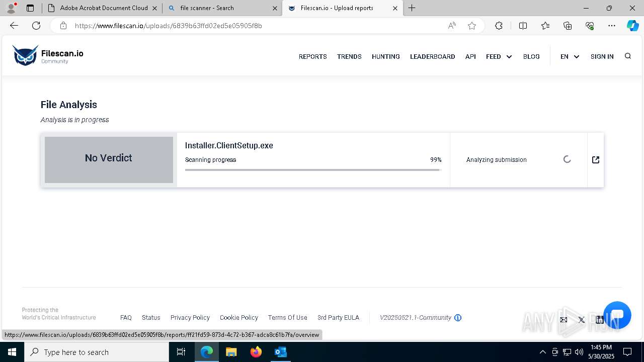Click the version info icon in footer
Screen dimensions: 644x362
click(x=458, y=318)
